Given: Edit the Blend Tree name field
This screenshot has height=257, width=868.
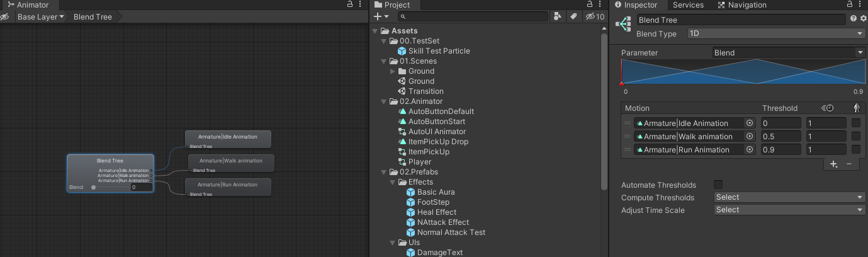Looking at the screenshot, I should tap(741, 20).
